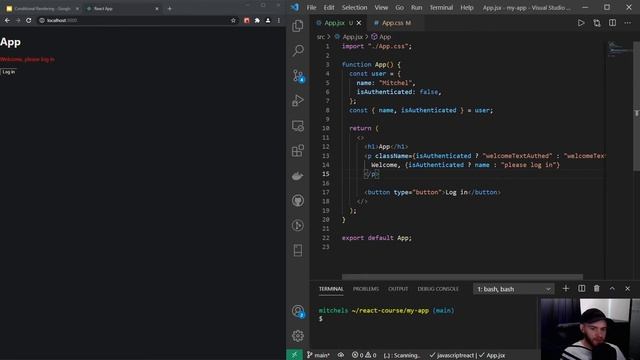The width and height of the screenshot is (640, 360).
Task: Click the Scanning status bar item
Action: [x=402, y=355]
